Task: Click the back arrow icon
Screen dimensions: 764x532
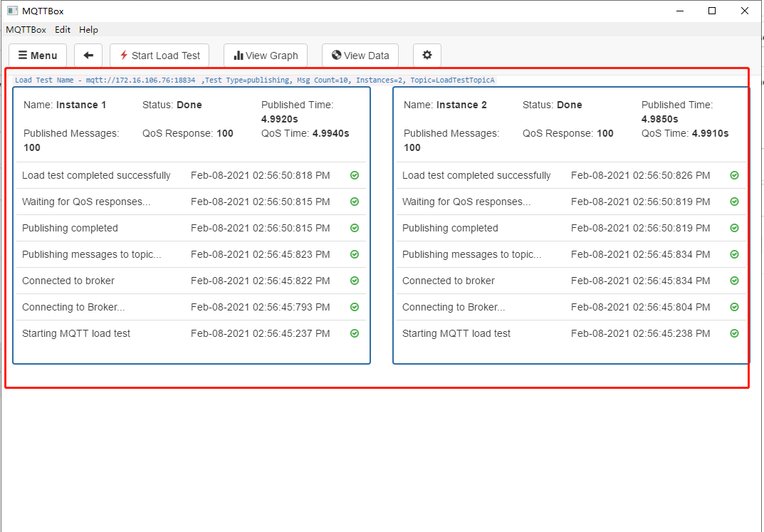Action: pyautogui.click(x=88, y=56)
